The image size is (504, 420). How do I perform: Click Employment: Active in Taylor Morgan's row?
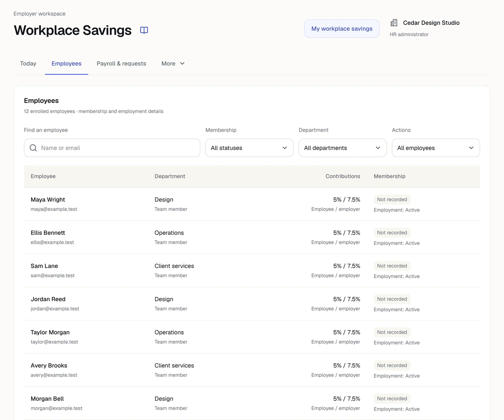tap(396, 343)
